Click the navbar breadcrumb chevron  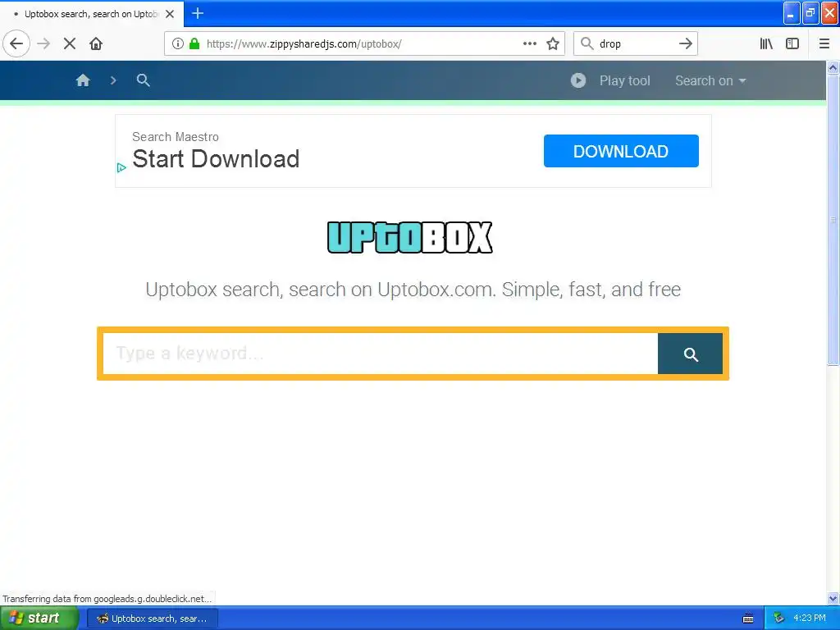point(113,80)
